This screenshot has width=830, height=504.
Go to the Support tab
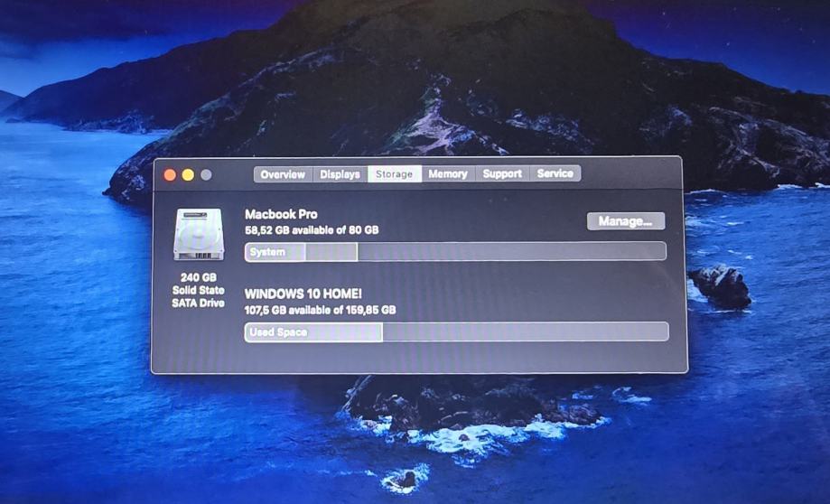pos(502,173)
